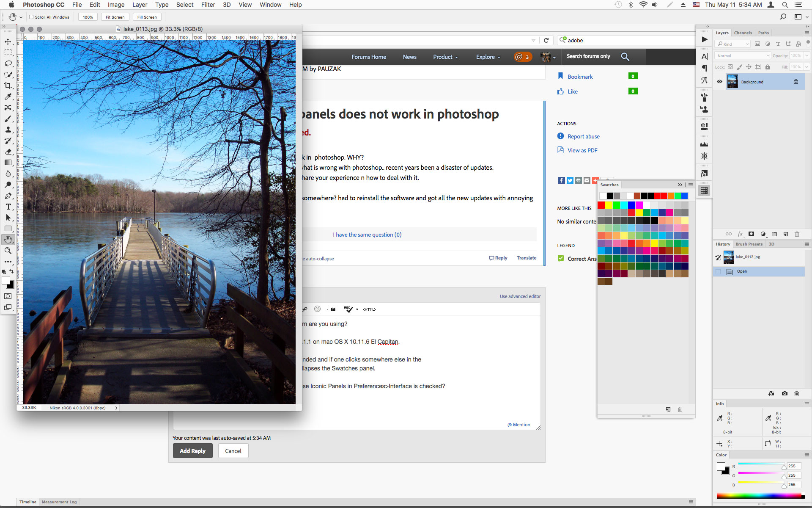812x508 pixels.
Task: Open the Report abuse link
Action: pyautogui.click(x=584, y=136)
